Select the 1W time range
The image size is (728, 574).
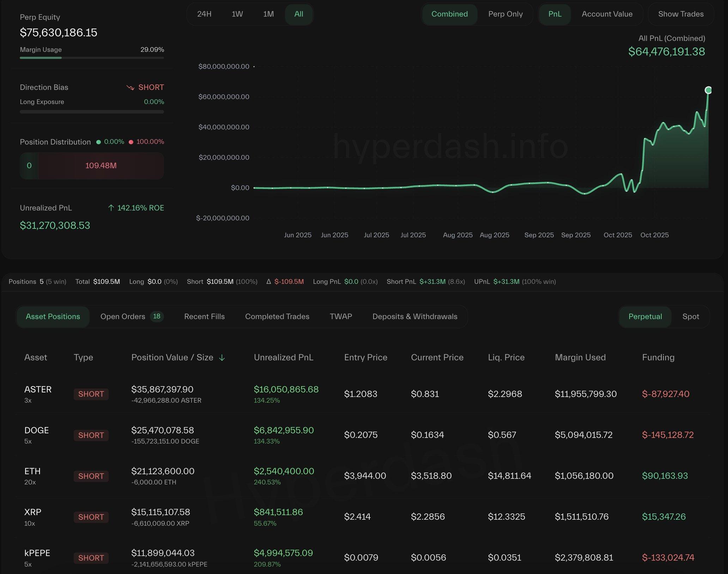(x=237, y=14)
